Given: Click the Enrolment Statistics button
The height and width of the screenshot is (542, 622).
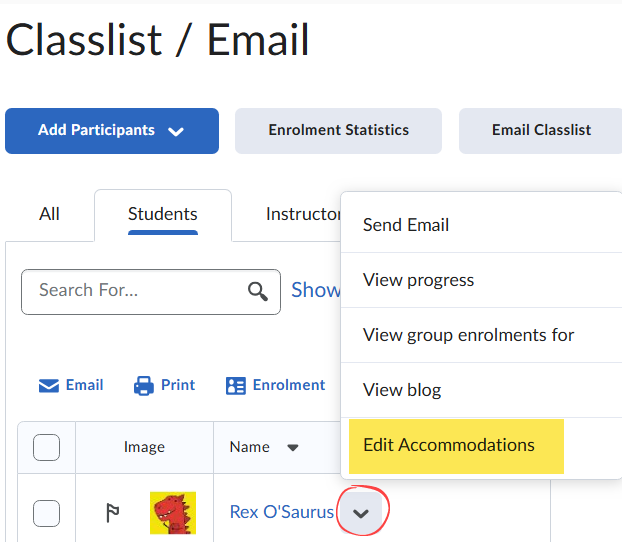Looking at the screenshot, I should (x=338, y=130).
